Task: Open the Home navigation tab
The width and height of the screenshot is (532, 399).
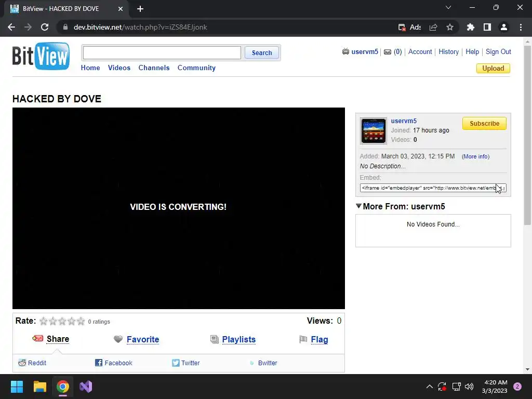Action: pyautogui.click(x=90, y=68)
